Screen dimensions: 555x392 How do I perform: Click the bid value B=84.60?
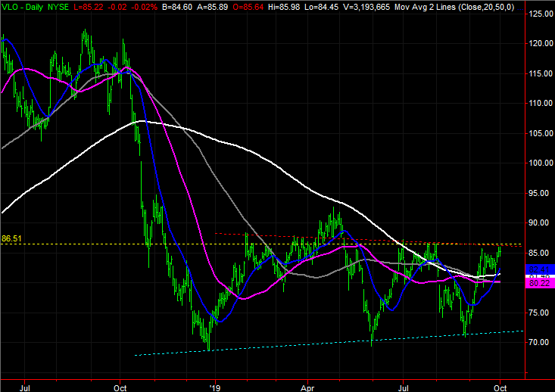coord(177,7)
